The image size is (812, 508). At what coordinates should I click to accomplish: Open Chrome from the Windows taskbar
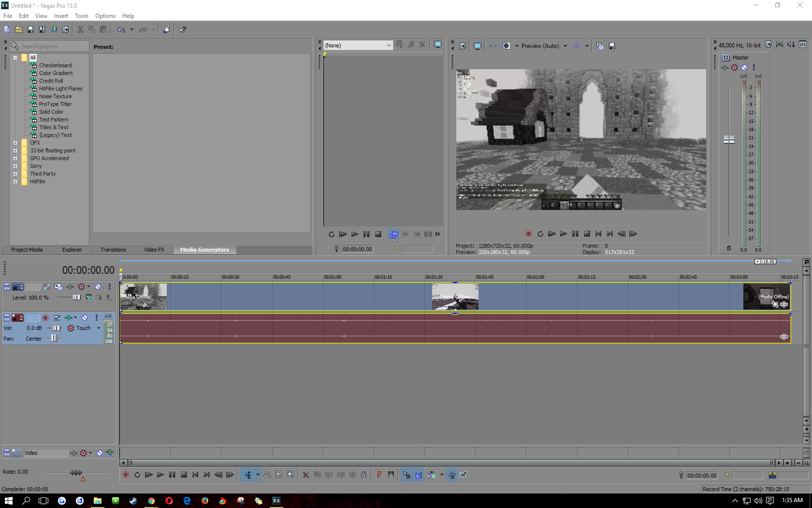(151, 501)
